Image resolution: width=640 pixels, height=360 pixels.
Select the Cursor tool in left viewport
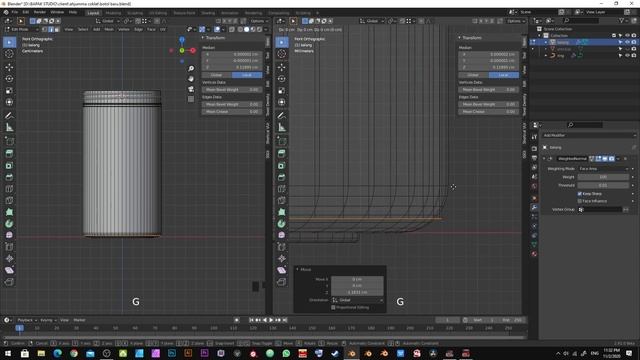tap(9, 53)
